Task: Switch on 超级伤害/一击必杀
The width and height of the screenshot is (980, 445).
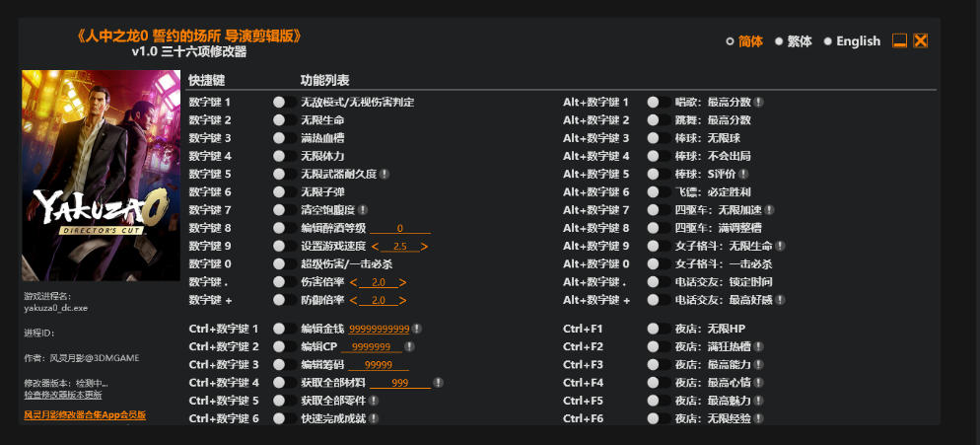Action: point(284,264)
